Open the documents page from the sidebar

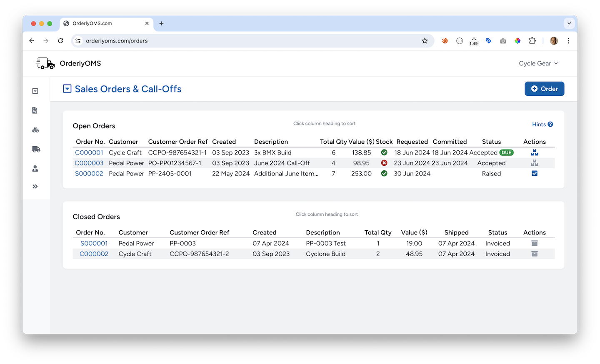[x=35, y=110]
